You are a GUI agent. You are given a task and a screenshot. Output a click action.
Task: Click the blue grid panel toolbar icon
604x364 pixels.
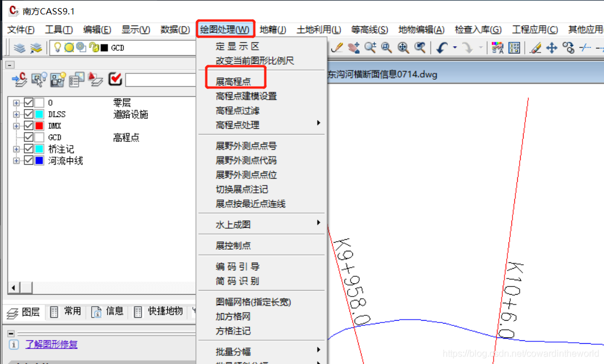tap(514, 48)
